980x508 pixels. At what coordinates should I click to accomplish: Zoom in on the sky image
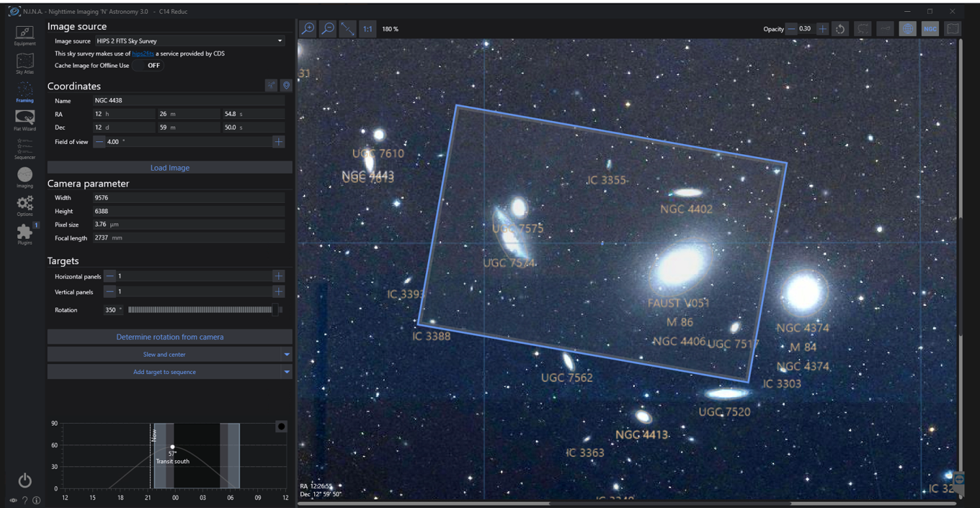coord(307,29)
